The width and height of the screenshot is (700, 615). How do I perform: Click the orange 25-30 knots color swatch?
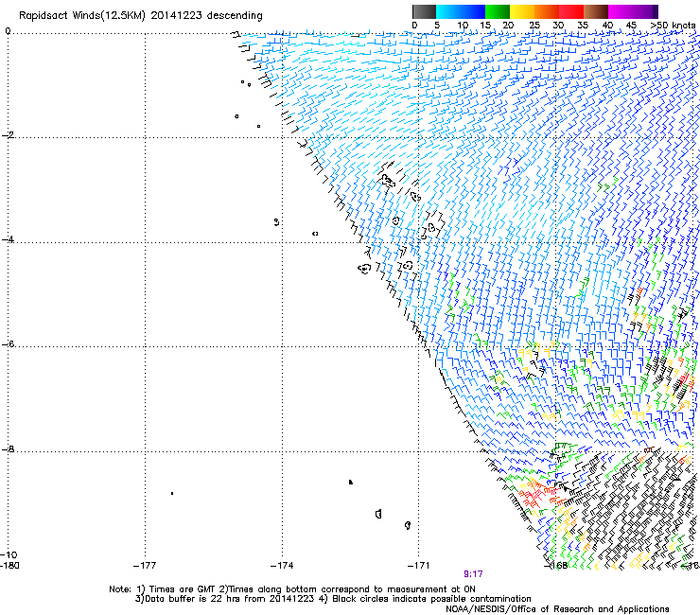(547, 11)
